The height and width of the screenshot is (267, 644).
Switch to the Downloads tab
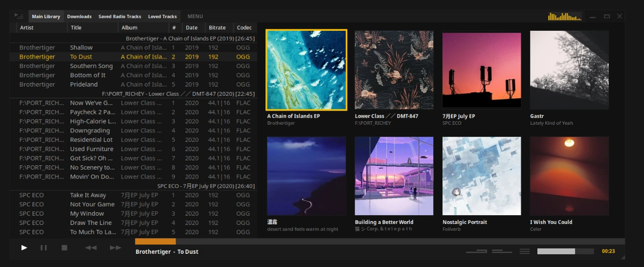79,17
